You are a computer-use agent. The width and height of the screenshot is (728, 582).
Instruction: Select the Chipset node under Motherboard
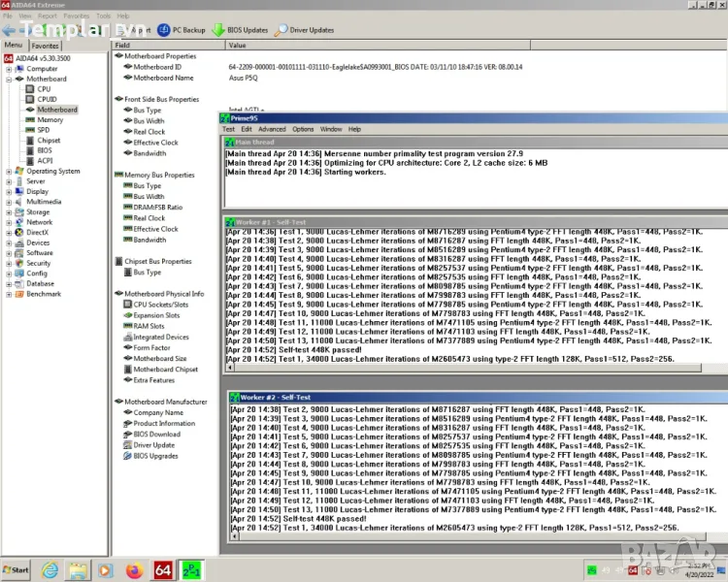click(49, 141)
